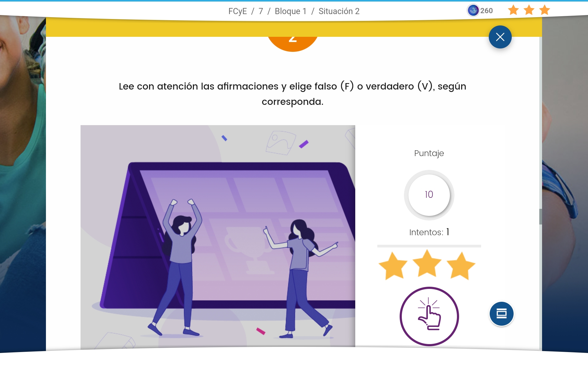Image resolution: width=588 pixels, height=368 pixels.
Task: Click the score circle showing 10
Action: coord(429,195)
